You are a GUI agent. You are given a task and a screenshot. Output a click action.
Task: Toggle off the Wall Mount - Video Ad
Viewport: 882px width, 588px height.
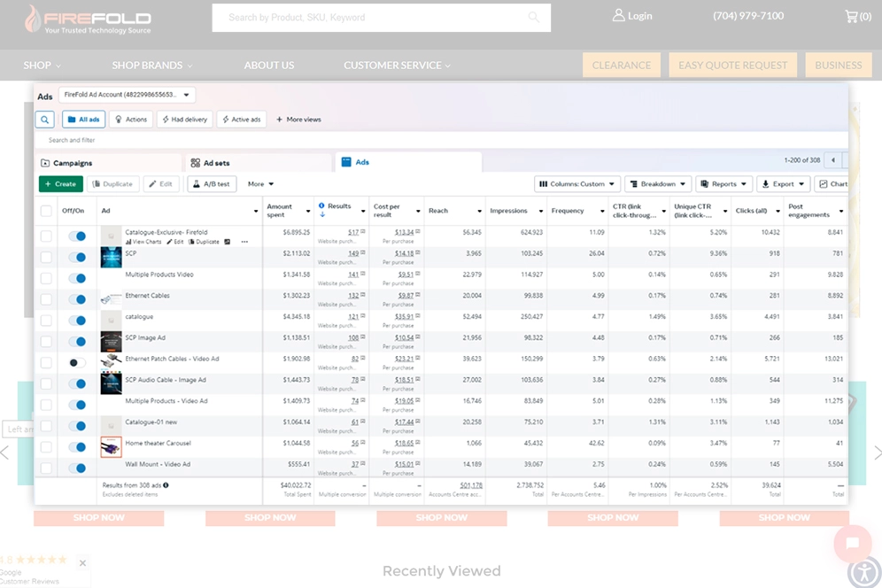pyautogui.click(x=77, y=468)
